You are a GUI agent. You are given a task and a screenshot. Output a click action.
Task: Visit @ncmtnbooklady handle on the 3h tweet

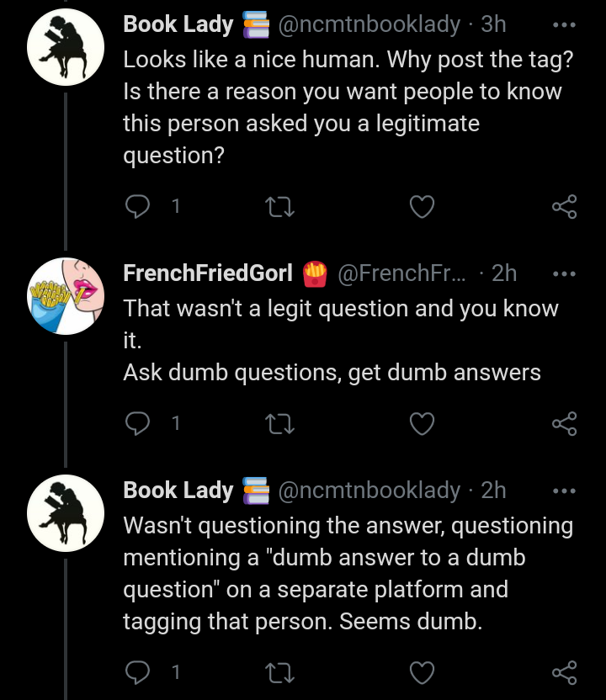pyautogui.click(x=369, y=24)
